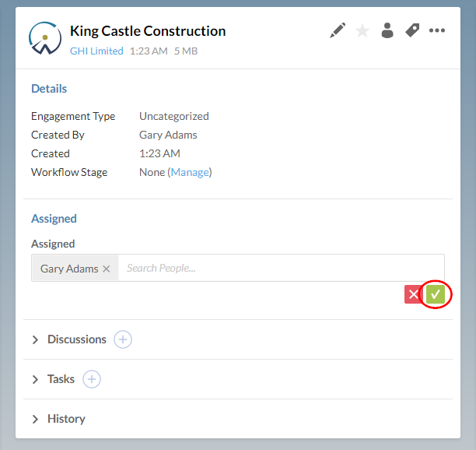The width and height of the screenshot is (476, 450).
Task: Click the pencil edit icon
Action: coord(338,30)
